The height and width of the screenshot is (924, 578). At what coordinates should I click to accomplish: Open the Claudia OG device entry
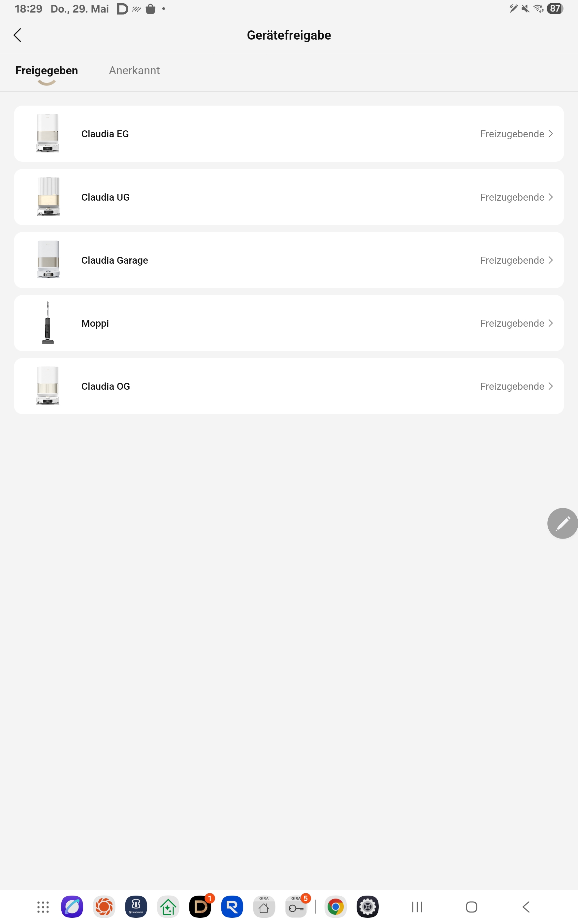point(289,386)
